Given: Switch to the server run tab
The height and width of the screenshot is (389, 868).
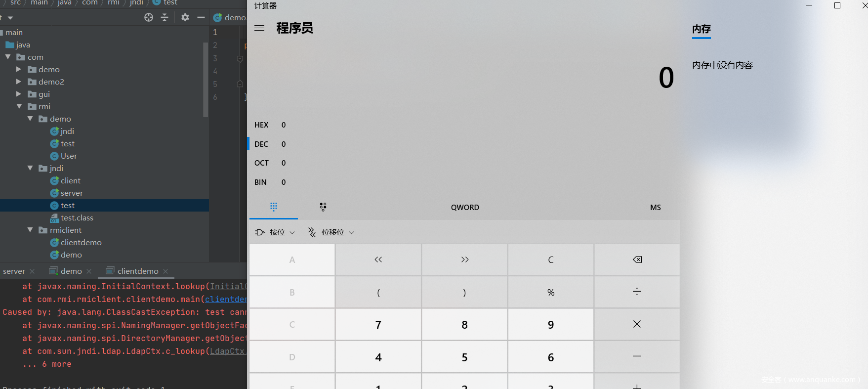Looking at the screenshot, I should [14, 271].
